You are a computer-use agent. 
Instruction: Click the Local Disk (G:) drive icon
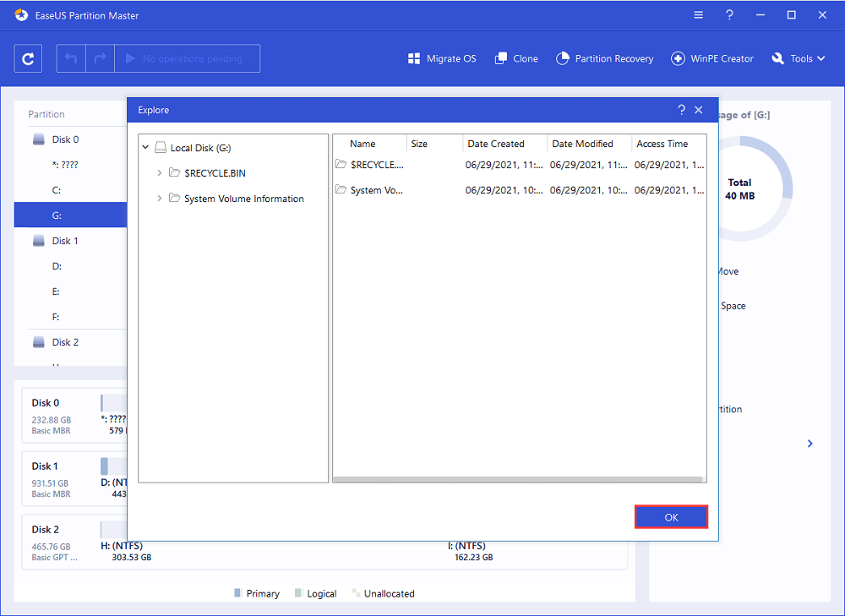pyautogui.click(x=160, y=147)
